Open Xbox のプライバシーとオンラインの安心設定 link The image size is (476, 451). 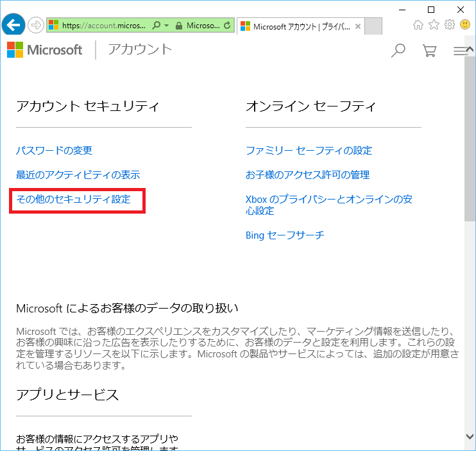(x=328, y=205)
